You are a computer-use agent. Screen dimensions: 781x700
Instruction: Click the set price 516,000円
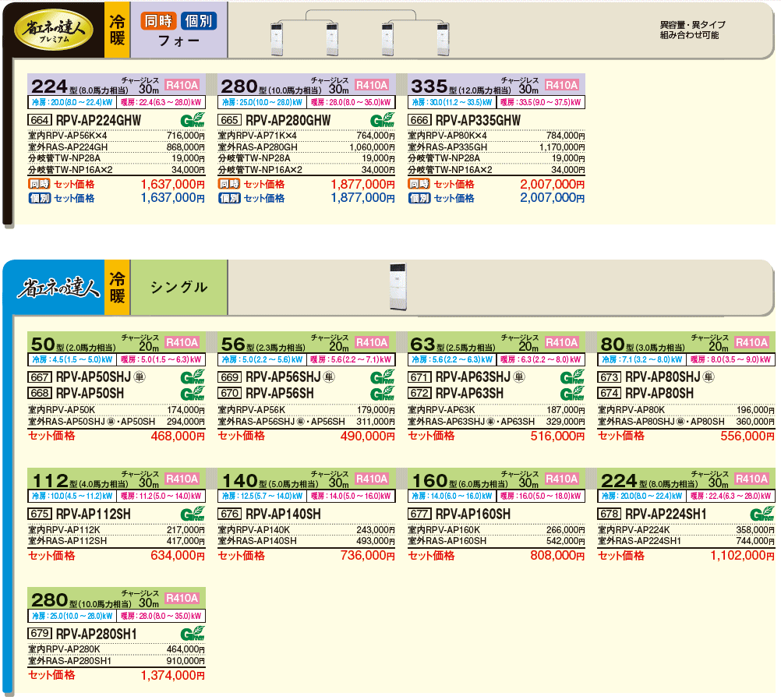click(x=557, y=436)
